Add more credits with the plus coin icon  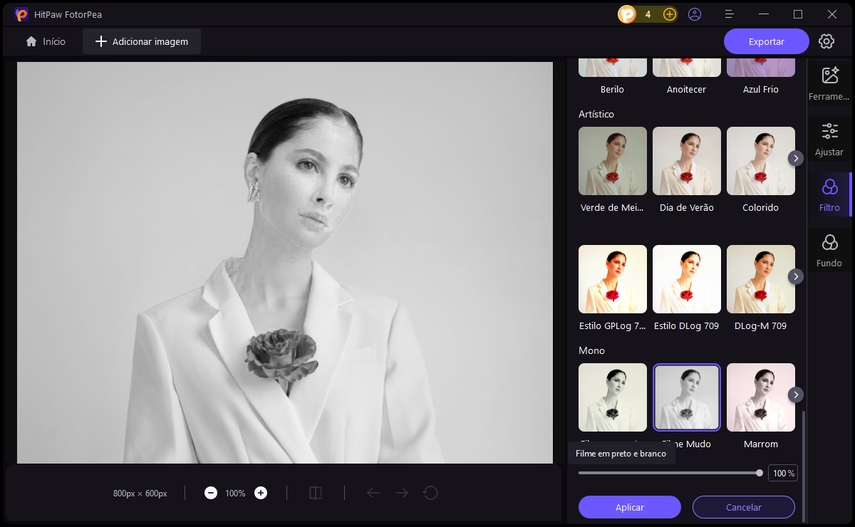click(x=670, y=14)
